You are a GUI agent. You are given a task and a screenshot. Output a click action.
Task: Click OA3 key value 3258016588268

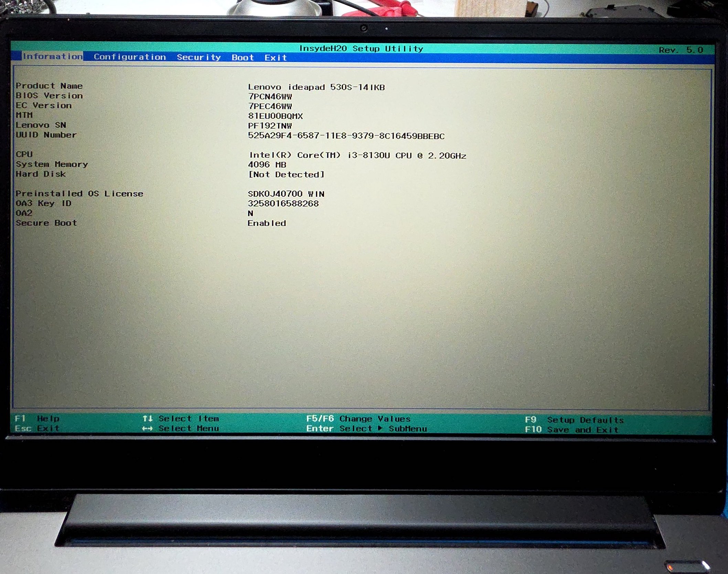click(283, 204)
